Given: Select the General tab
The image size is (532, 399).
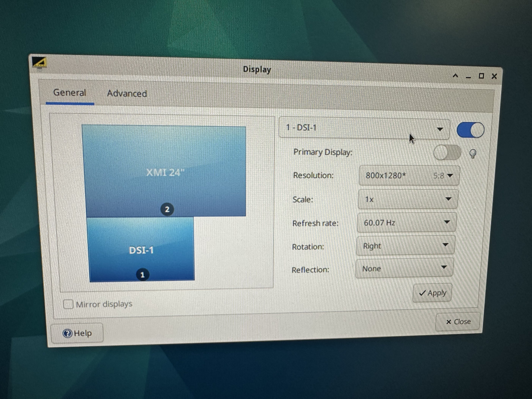Looking at the screenshot, I should 70,93.
